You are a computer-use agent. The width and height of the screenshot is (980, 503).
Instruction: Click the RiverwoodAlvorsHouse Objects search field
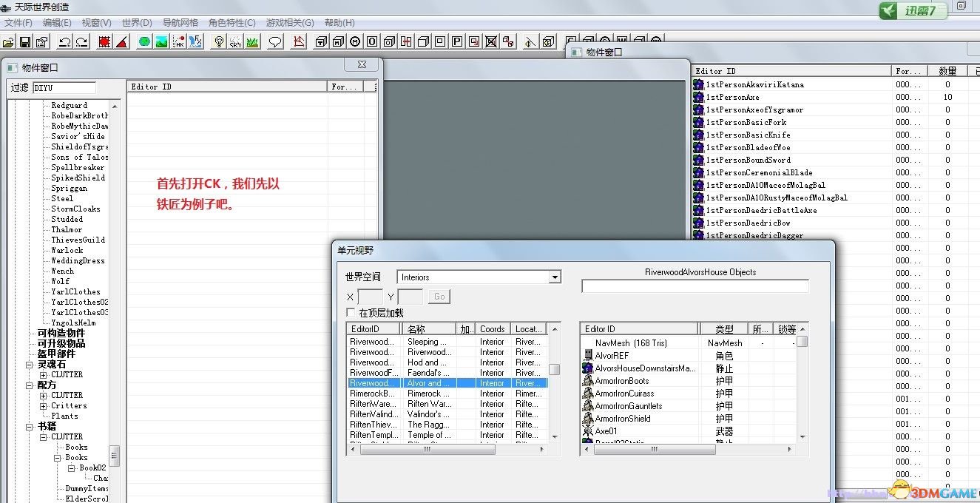pyautogui.click(x=695, y=286)
